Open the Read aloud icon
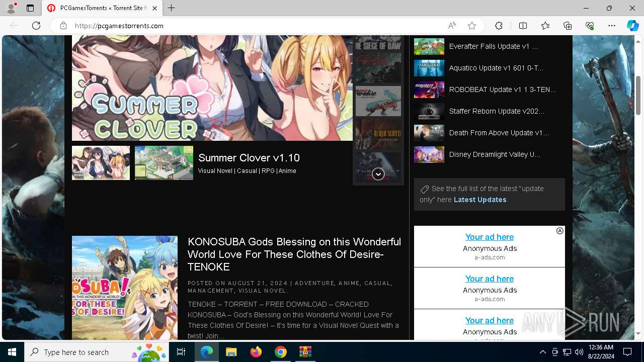The height and width of the screenshot is (362, 644). pyautogui.click(x=452, y=26)
